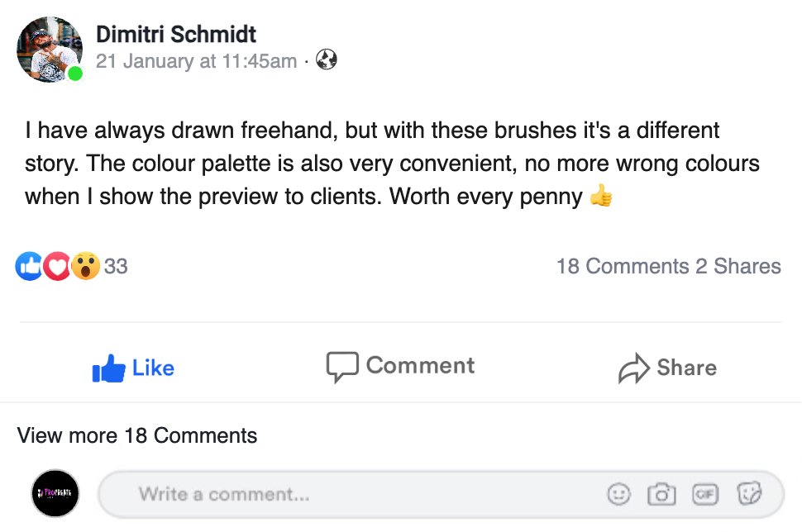Click the Wow face reaction icon
Screen dimensions: 802x532
pos(85,266)
